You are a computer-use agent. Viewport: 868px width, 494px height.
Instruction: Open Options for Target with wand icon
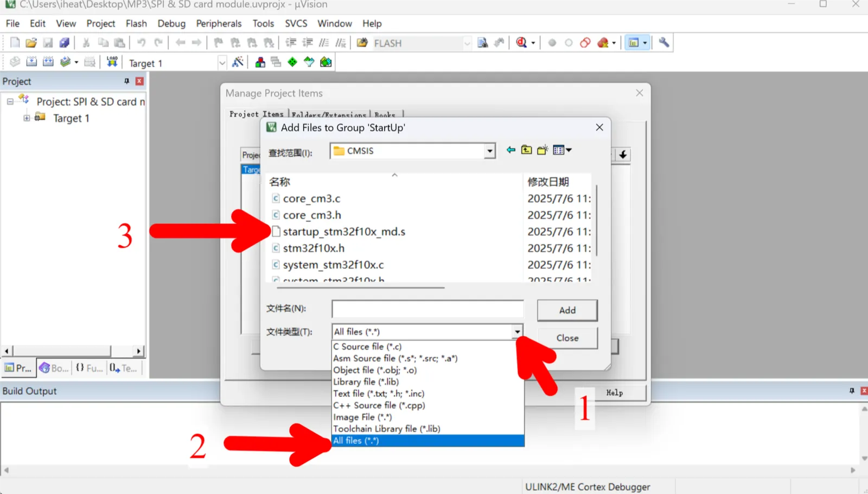tap(238, 62)
